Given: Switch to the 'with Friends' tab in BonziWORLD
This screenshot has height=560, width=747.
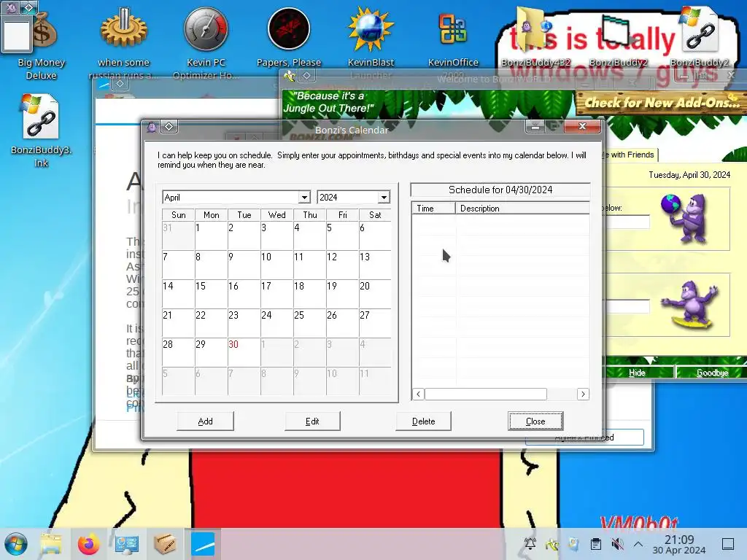Looking at the screenshot, I should pos(631,155).
